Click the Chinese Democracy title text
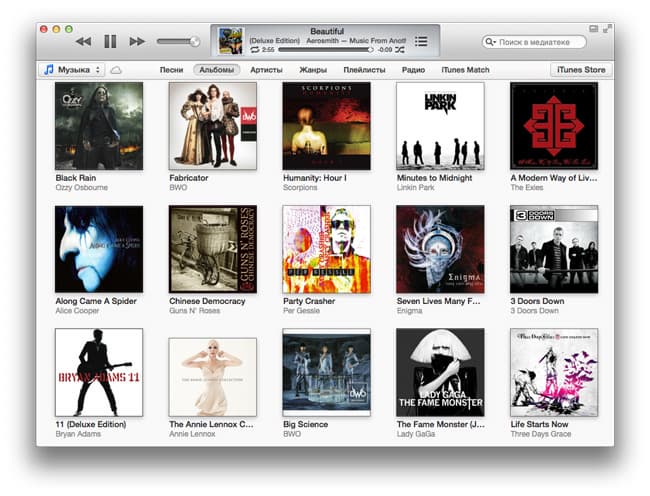This screenshot has height=496, width=650. click(x=207, y=301)
